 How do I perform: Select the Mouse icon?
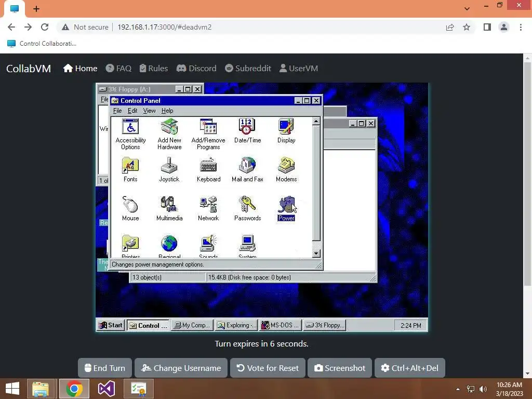click(130, 209)
